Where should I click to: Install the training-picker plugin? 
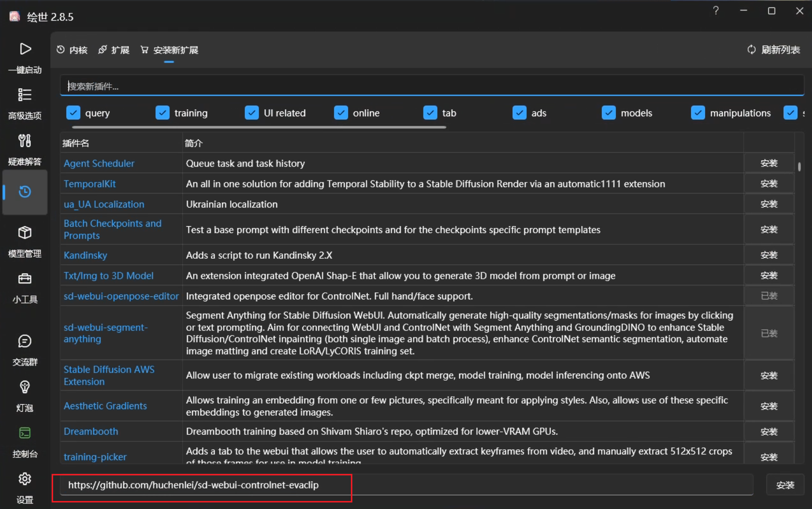[769, 457]
